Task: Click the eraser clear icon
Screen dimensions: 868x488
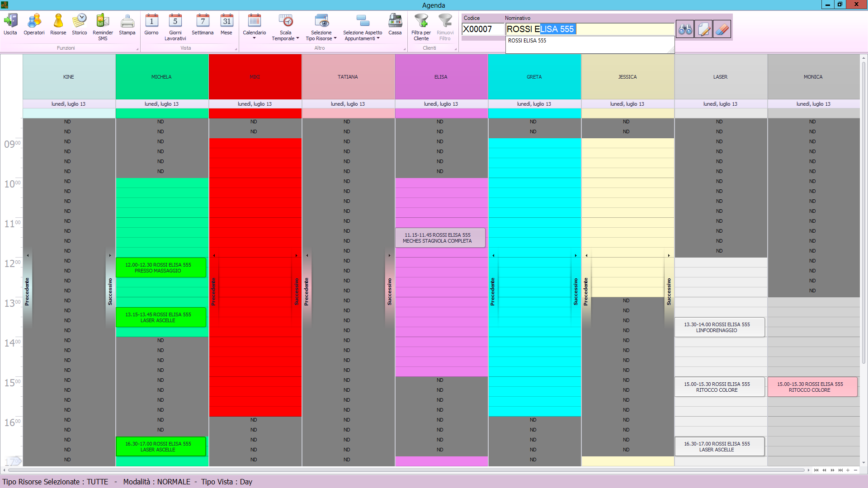Action: click(x=722, y=29)
